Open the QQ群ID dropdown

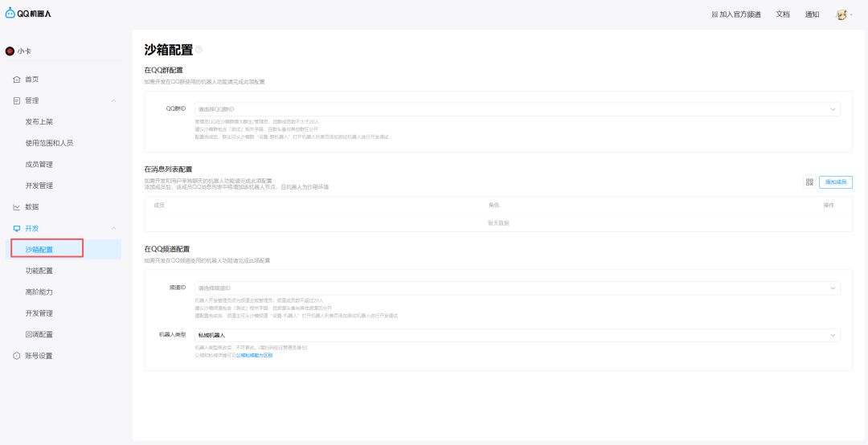click(x=517, y=109)
